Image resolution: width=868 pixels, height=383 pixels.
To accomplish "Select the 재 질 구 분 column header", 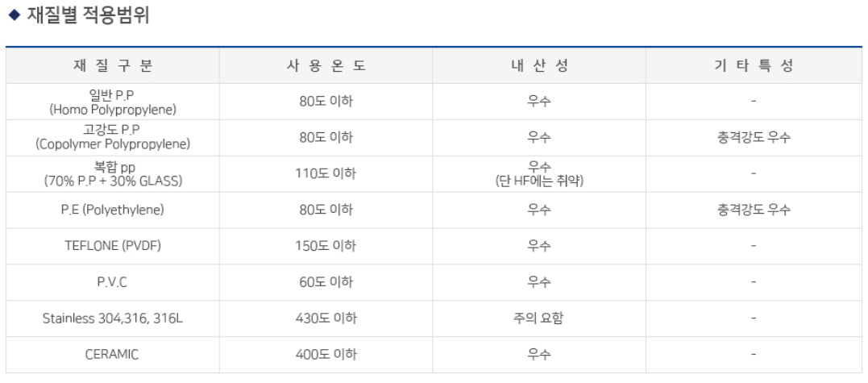I will [113, 66].
